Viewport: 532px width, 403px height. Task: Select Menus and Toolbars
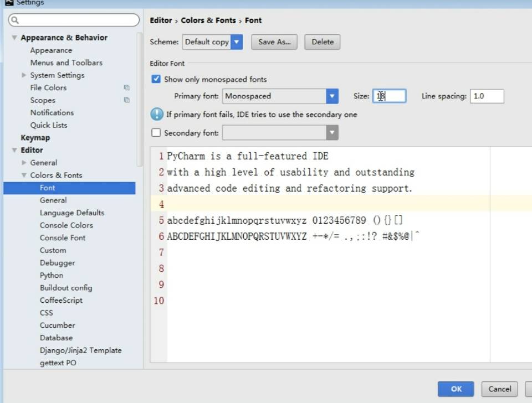click(66, 63)
